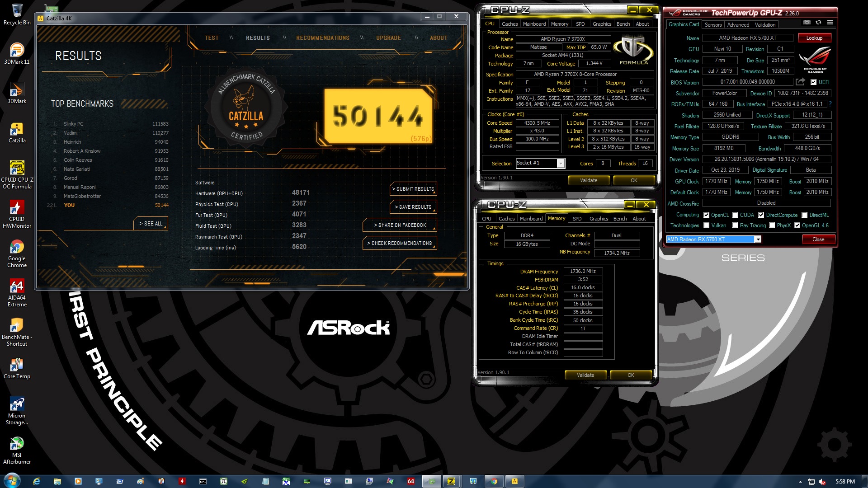Screen dimensions: 868x488
Task: Select the Core Temp desktop icon
Action: 17,368
